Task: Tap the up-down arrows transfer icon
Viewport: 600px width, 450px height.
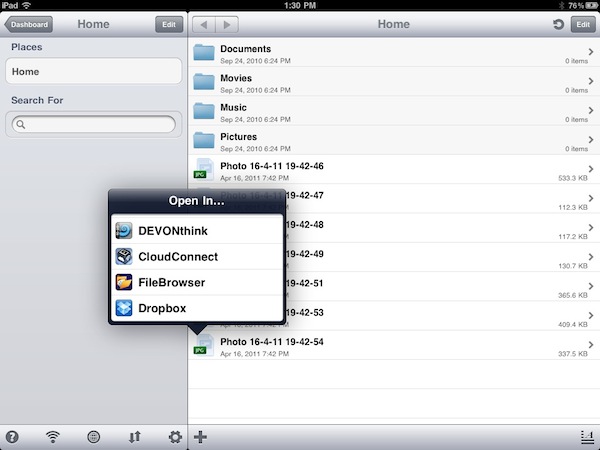Action: [135, 437]
